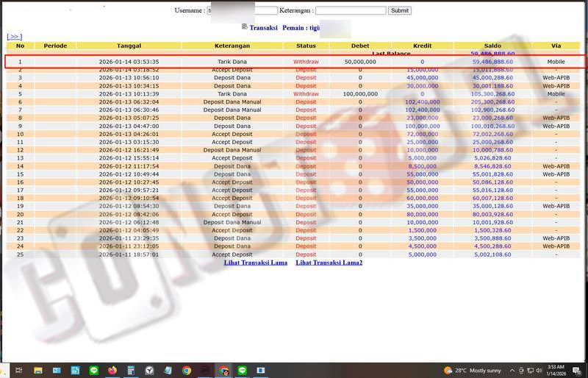Image resolution: width=588 pixels, height=378 pixels.
Task: Click the Withdraw status in row 1
Action: [306, 62]
